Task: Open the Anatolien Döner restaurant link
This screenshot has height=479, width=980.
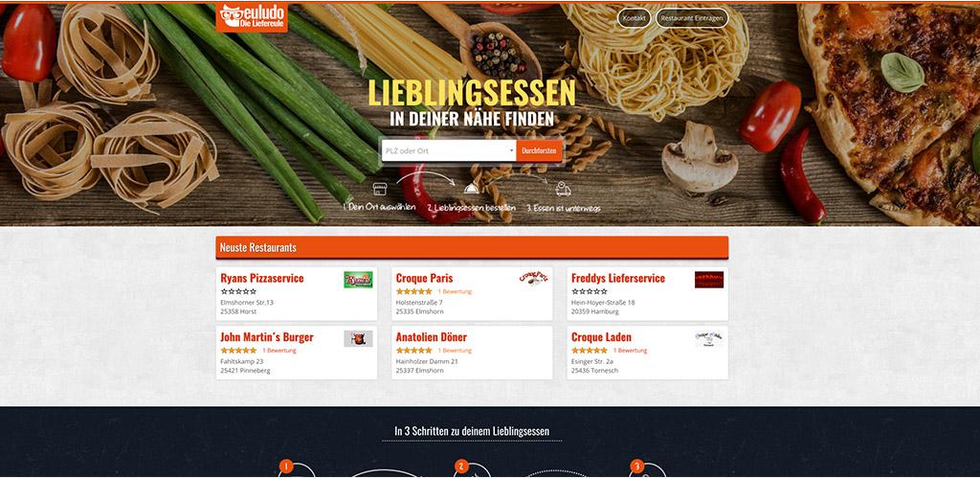Action: coord(432,337)
